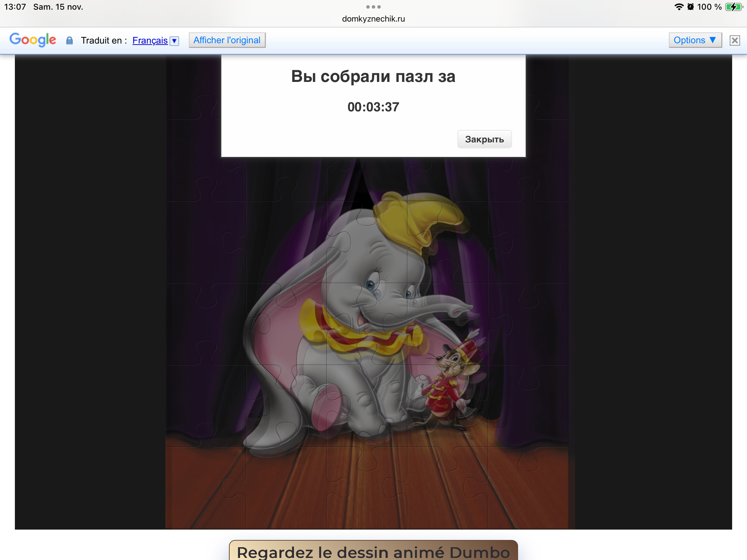Tap the battery charging icon
The image size is (747, 560).
(x=734, y=7)
